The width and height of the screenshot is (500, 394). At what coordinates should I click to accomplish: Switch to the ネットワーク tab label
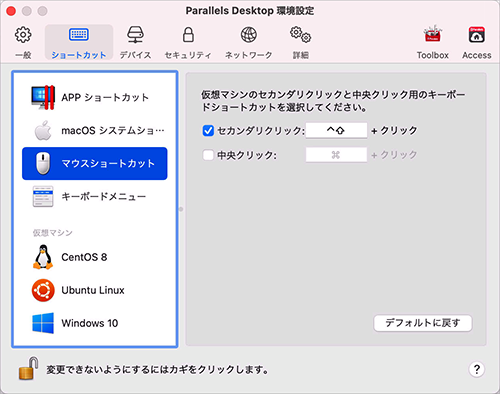(249, 55)
